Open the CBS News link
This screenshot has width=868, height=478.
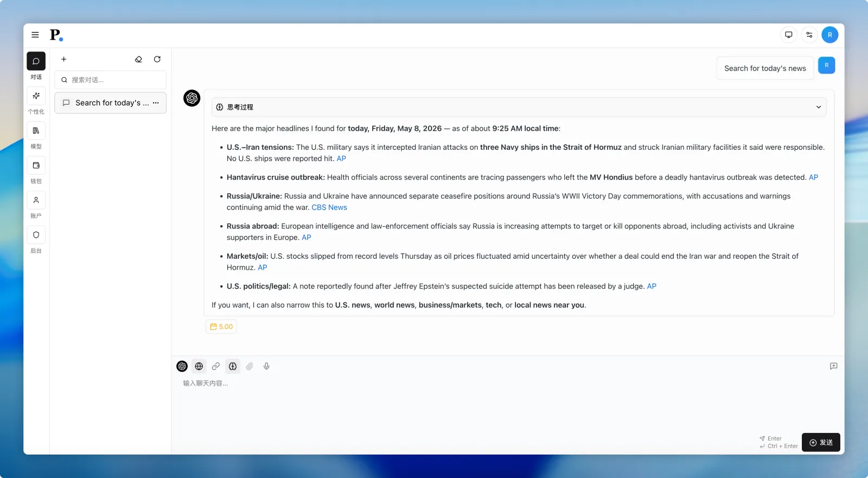[329, 207]
